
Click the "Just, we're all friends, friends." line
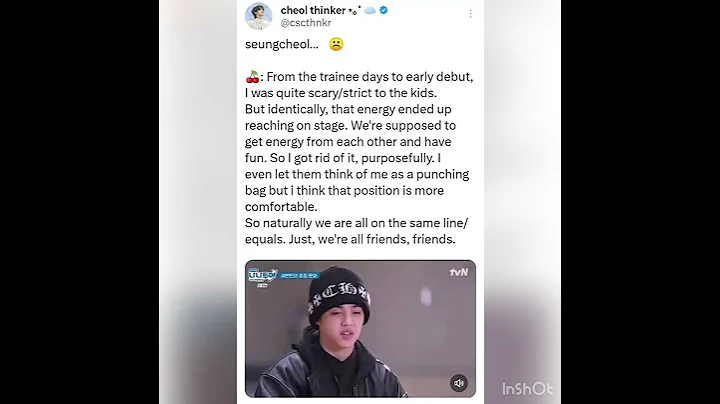pos(372,239)
